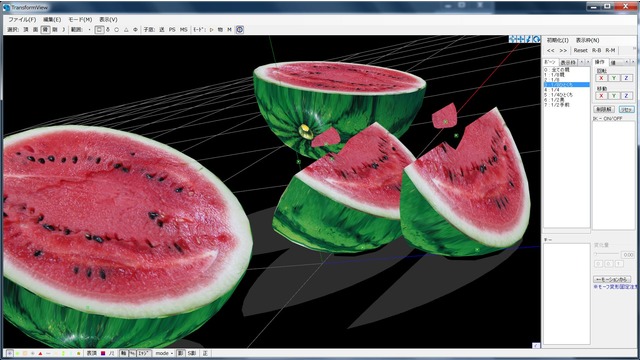This screenshot has width=640, height=360.
Task: Click the red triangle icon in bottom bar
Action: [x=40, y=353]
